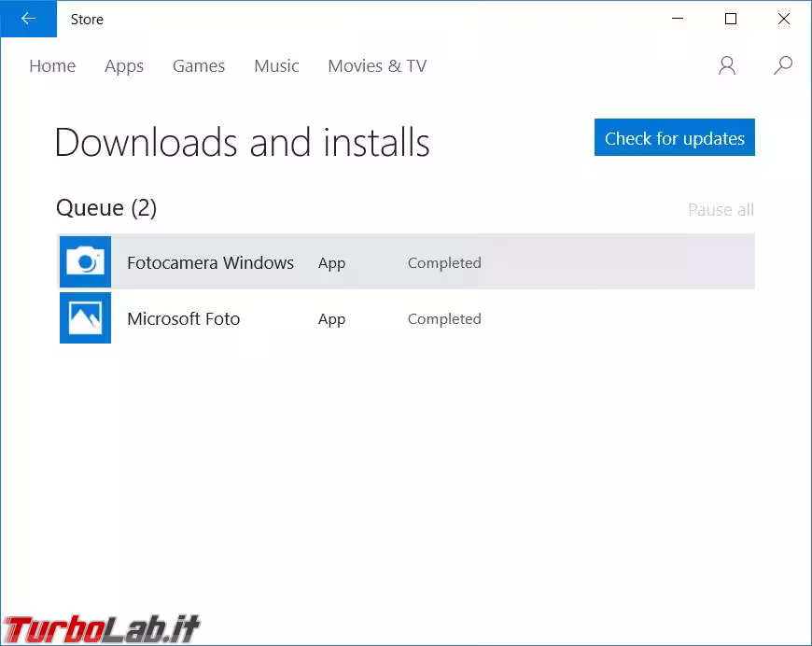Open the user account profile icon

pyautogui.click(x=727, y=65)
